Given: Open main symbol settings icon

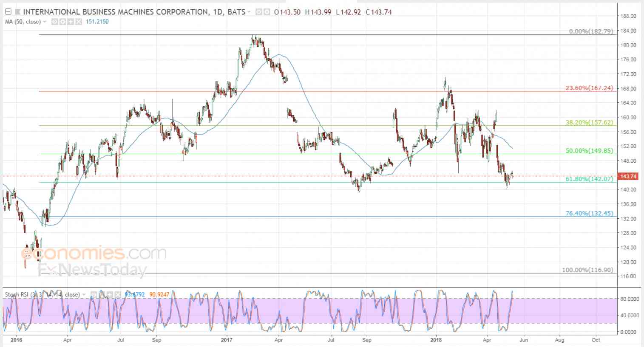Looking at the screenshot, I should [267, 12].
